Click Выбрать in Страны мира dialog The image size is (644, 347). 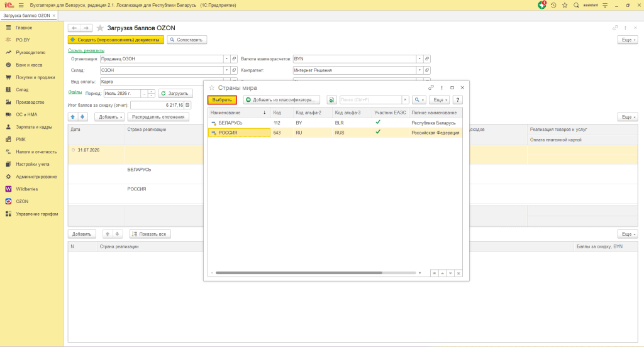(222, 100)
